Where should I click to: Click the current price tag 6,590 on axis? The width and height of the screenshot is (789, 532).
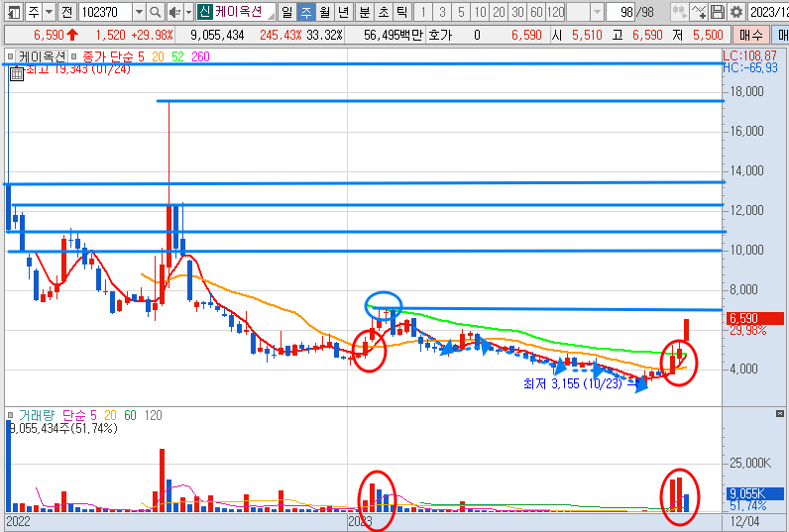[754, 318]
